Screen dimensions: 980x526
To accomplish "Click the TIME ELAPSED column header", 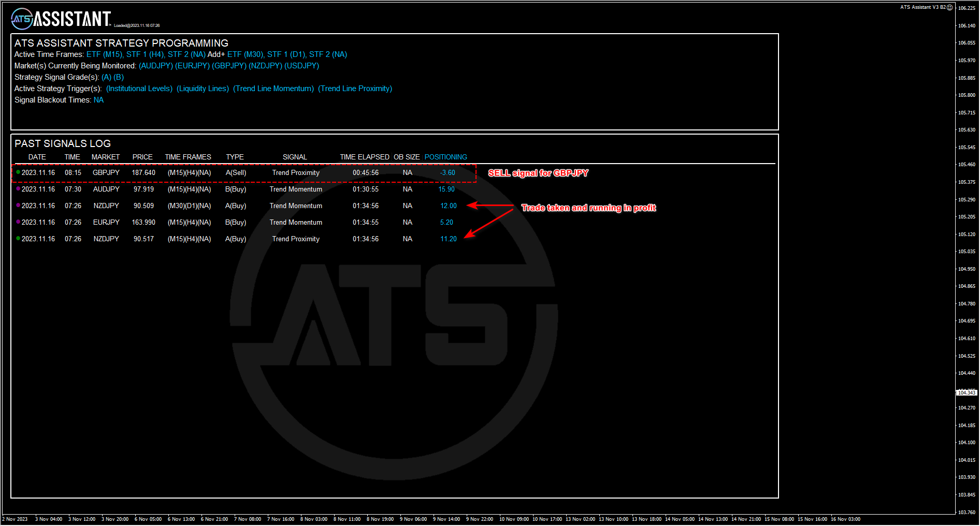I will (x=365, y=157).
